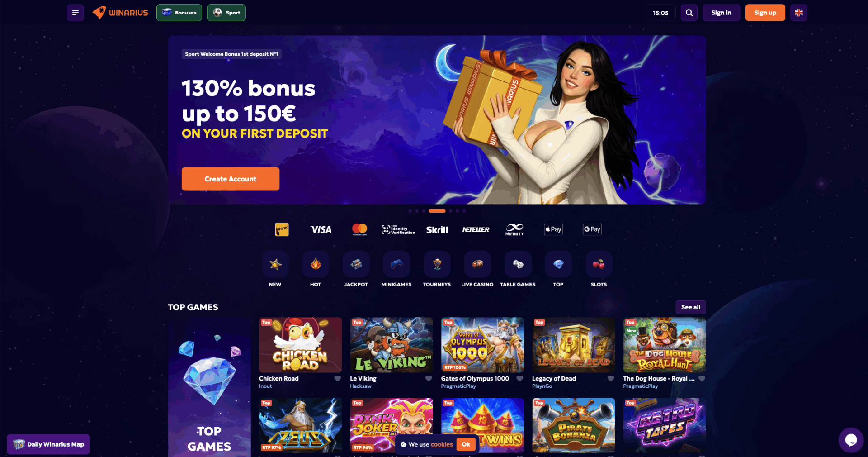The image size is (868, 457).
Task: Open the UK flag language selector
Action: [x=799, y=13]
